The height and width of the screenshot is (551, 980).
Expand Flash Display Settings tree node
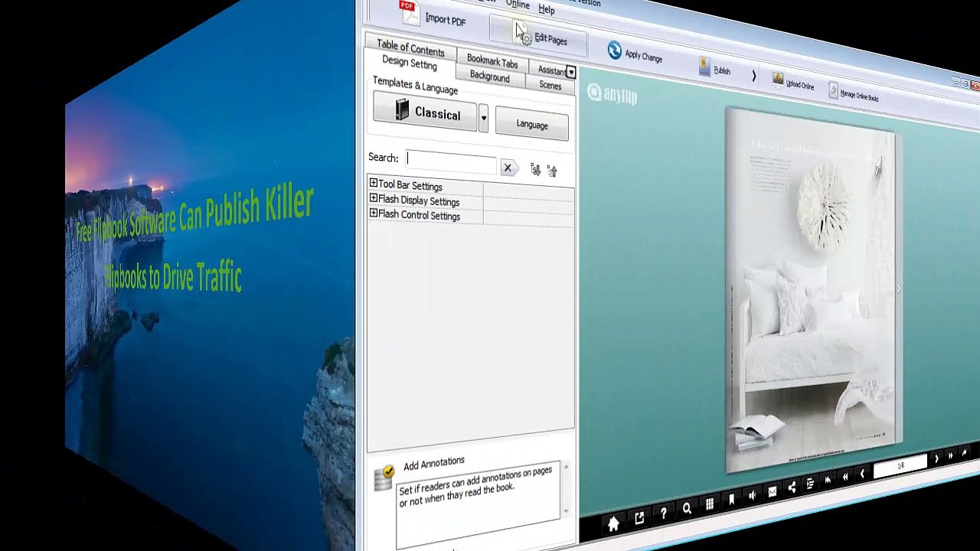point(373,198)
